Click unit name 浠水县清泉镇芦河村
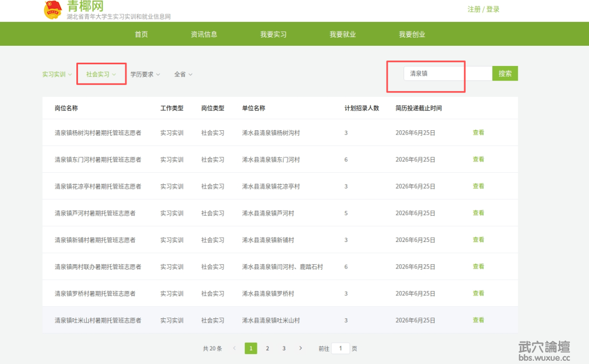Viewport: 589px width, 364px height. [268, 213]
